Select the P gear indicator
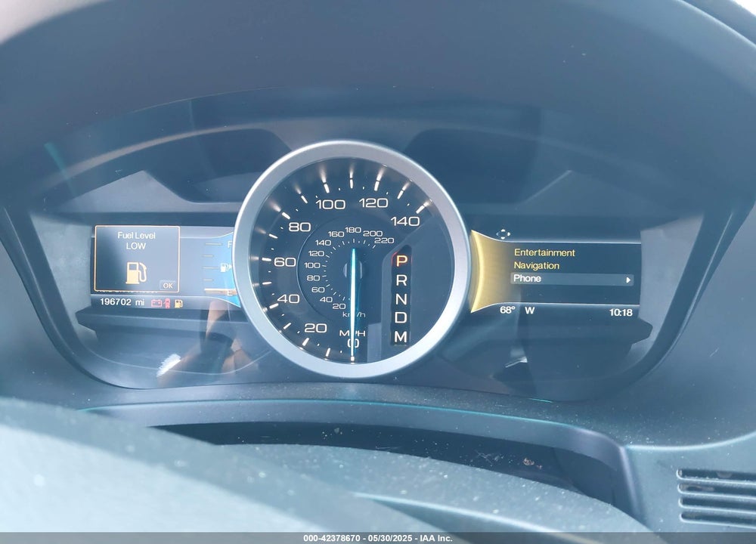This screenshot has height=544, width=756. pos(401,261)
